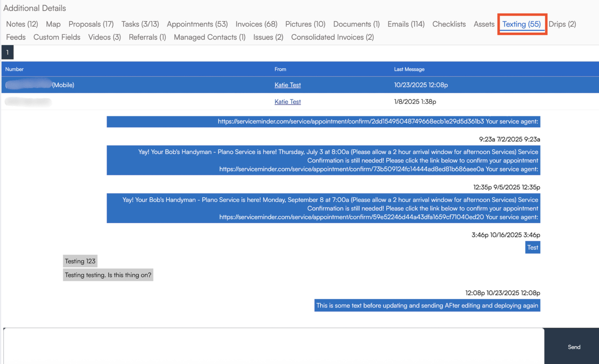Screen dimensions: 599x364
Task: Click Katie Test link in Mobile row
Action: tap(287, 85)
